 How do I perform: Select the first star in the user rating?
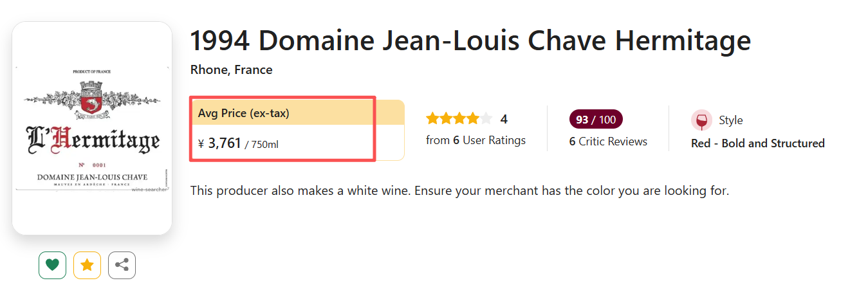point(432,118)
